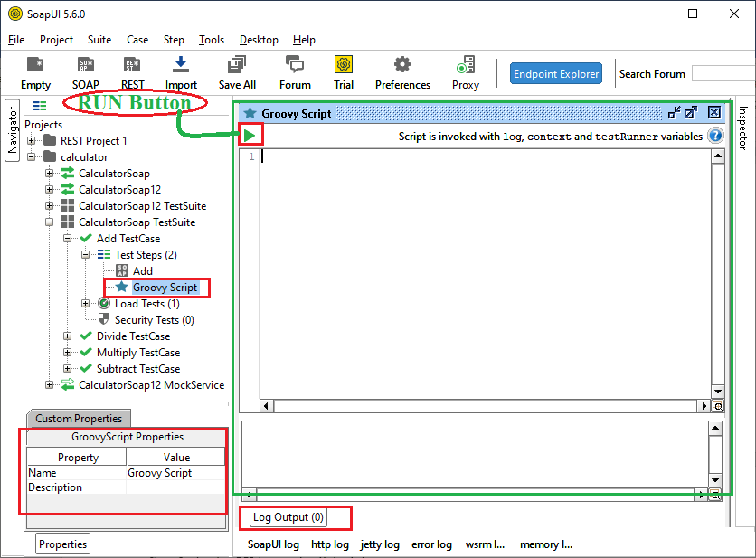
Task: Dock the Groovy Script window icon
Action: (x=674, y=113)
